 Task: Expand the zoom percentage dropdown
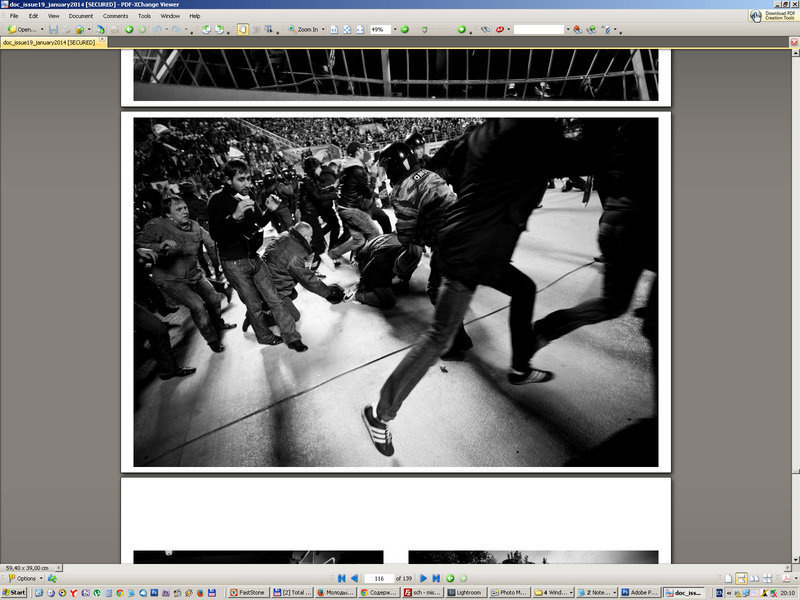click(394, 31)
